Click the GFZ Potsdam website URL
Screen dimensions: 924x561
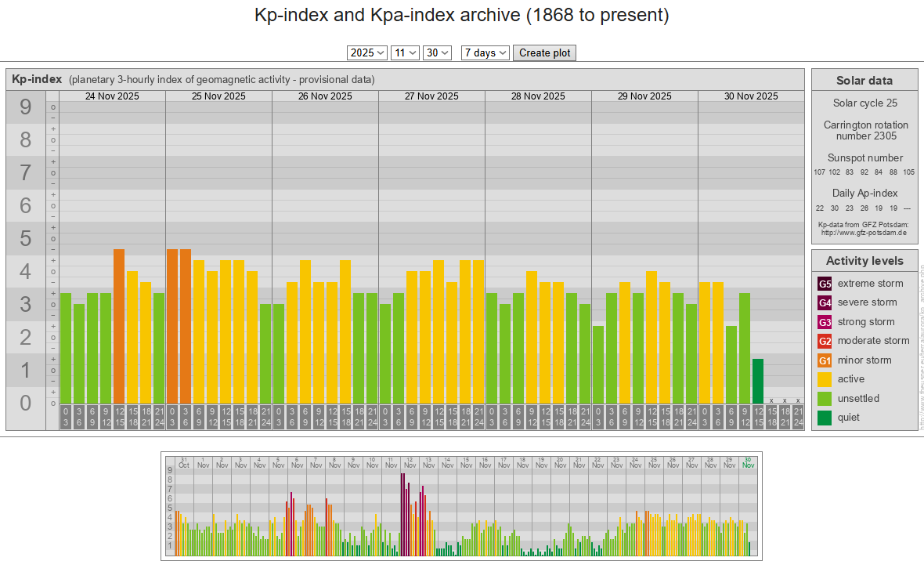864,233
